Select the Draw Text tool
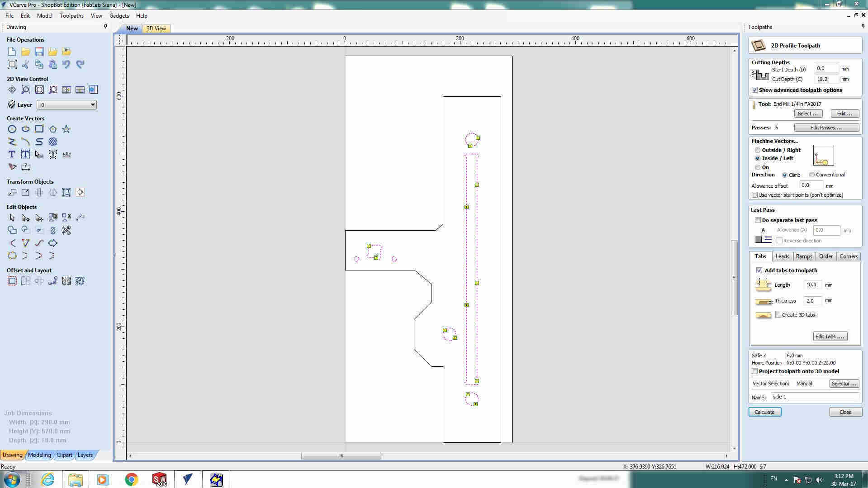Viewport: 868px width, 488px height. coord(12,155)
